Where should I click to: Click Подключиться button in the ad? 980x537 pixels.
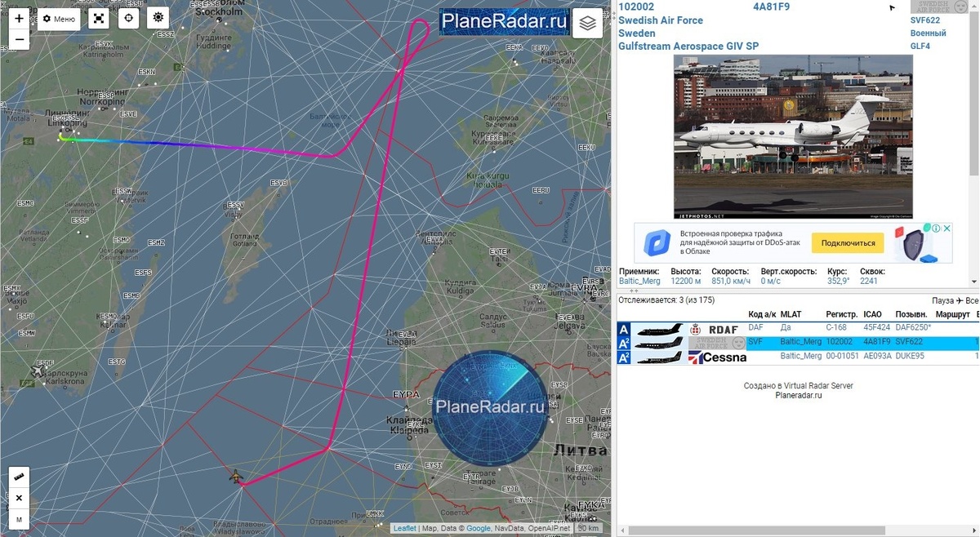(848, 243)
